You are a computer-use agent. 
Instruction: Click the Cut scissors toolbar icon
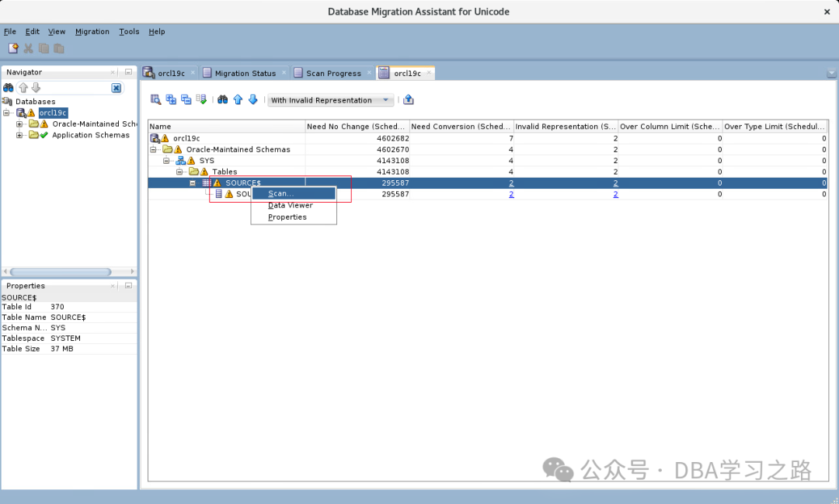coord(29,49)
